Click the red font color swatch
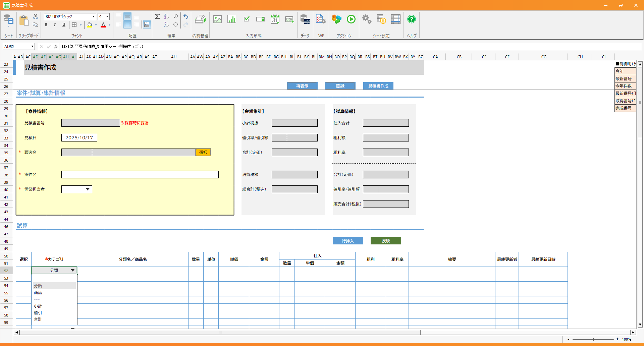 (x=103, y=25)
